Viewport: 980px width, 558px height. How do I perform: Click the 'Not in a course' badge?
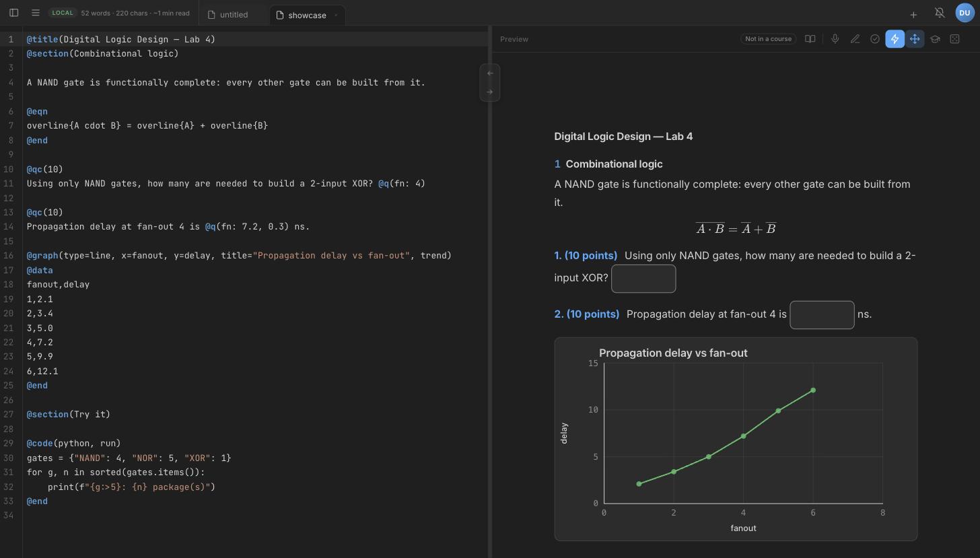pos(768,39)
